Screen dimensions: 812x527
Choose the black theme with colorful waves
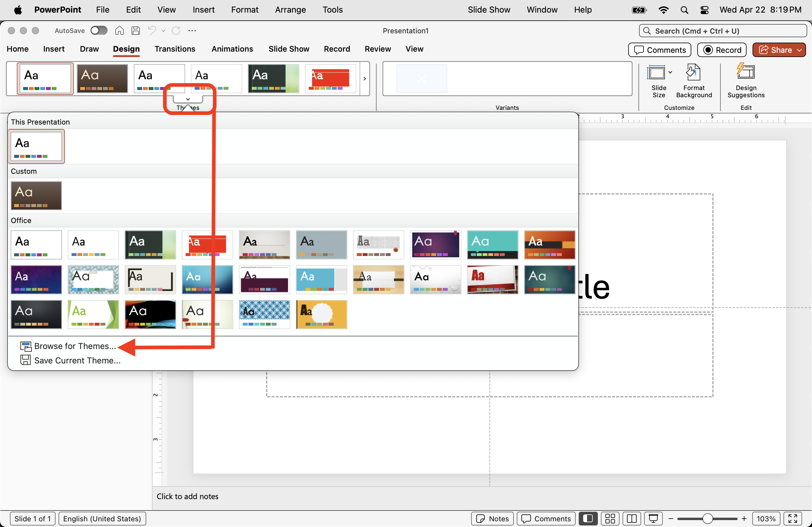[150, 314]
